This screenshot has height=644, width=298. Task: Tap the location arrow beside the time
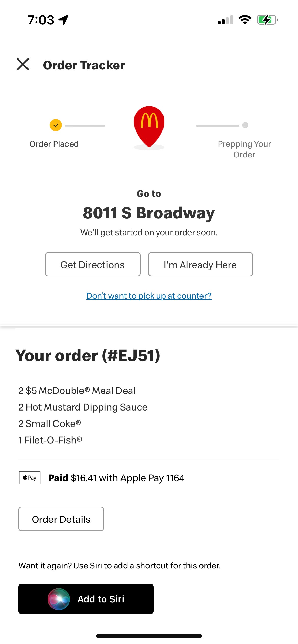click(x=64, y=20)
